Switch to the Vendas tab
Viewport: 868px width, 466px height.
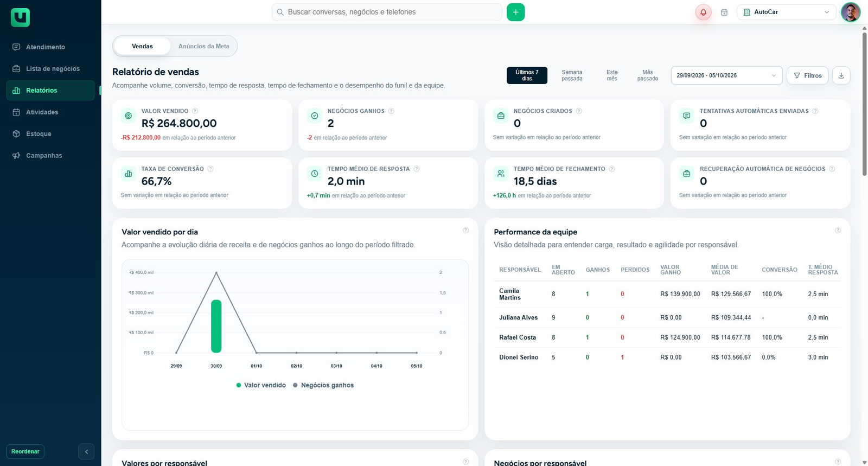(x=142, y=46)
